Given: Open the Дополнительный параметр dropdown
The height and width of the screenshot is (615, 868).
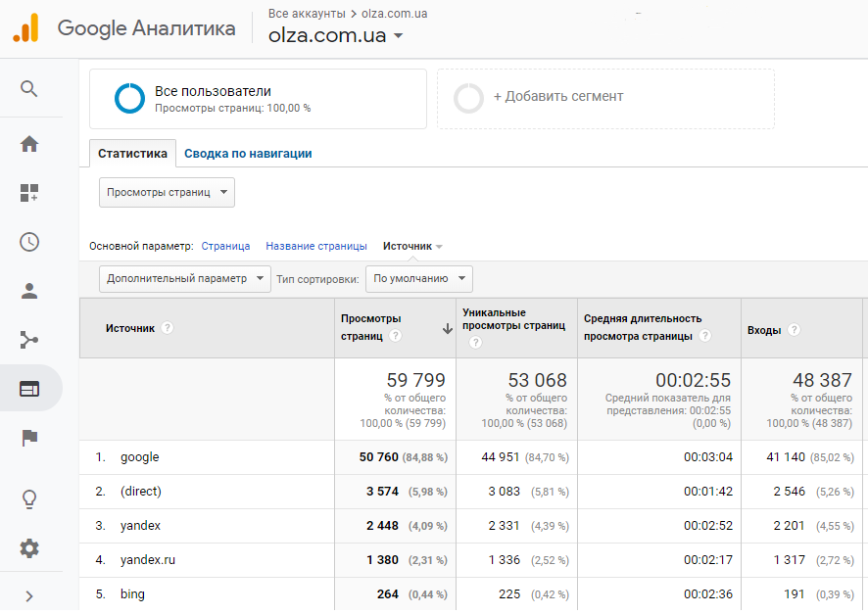Looking at the screenshot, I should click(185, 278).
